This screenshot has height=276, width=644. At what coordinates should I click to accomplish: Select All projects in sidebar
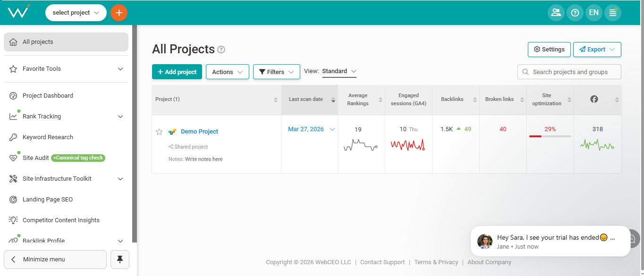(66, 42)
